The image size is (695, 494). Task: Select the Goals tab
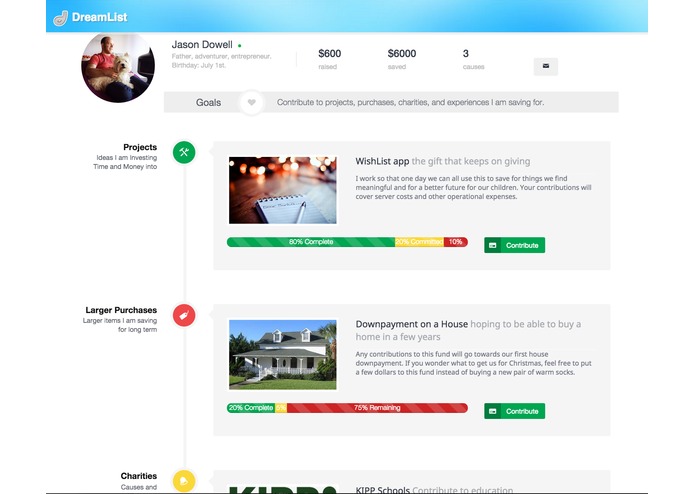(208, 103)
